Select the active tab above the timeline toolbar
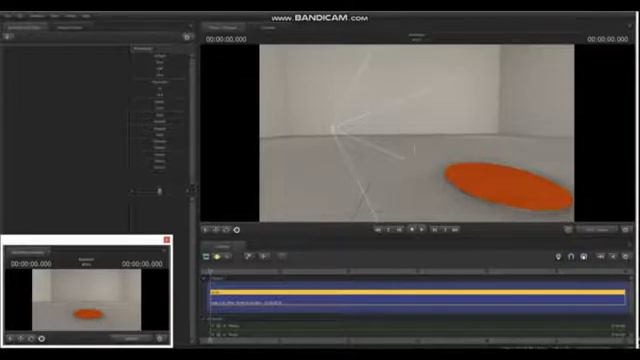The height and width of the screenshot is (360, 640). pos(223,247)
